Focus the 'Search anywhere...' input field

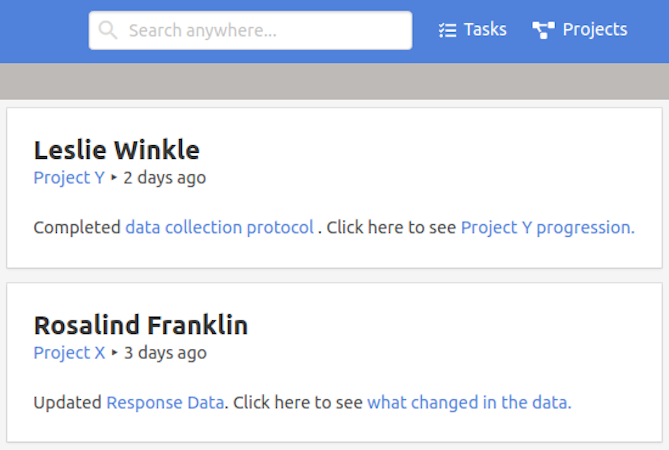click(265, 30)
